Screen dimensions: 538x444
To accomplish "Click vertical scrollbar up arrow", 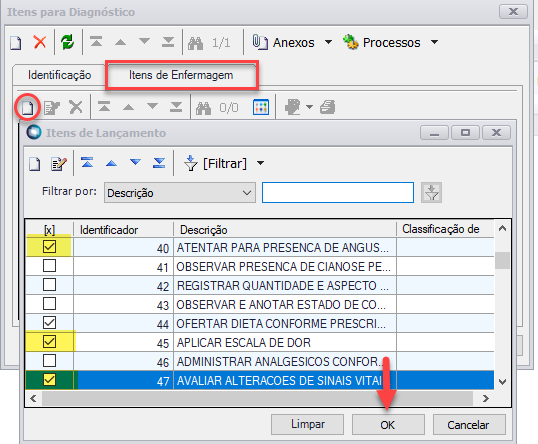I will (x=502, y=228).
